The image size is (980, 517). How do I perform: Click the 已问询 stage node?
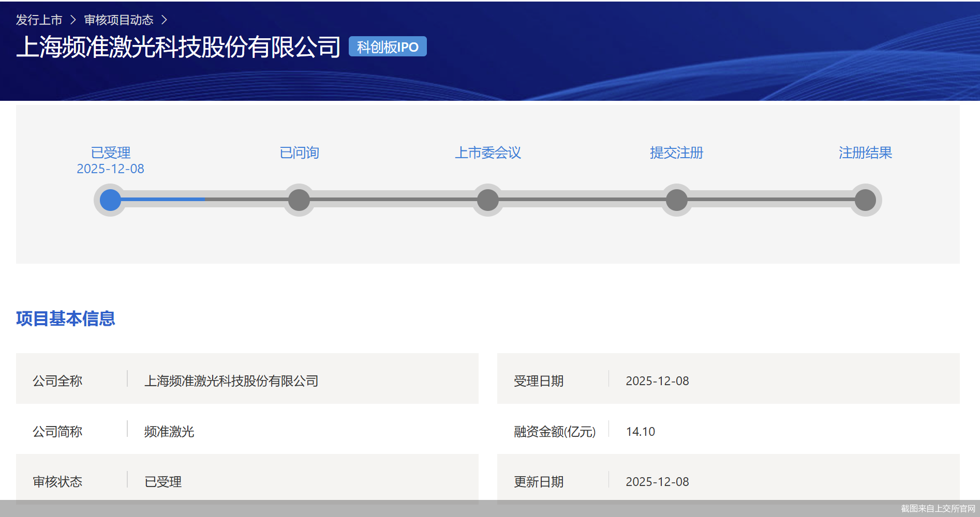pos(299,200)
